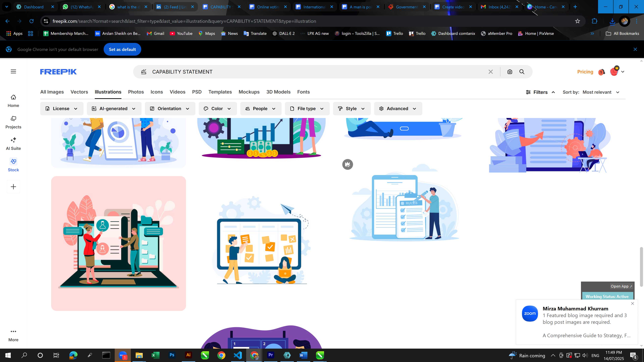The height and width of the screenshot is (362, 644).
Task: Search by image using camera icon
Action: (x=510, y=72)
